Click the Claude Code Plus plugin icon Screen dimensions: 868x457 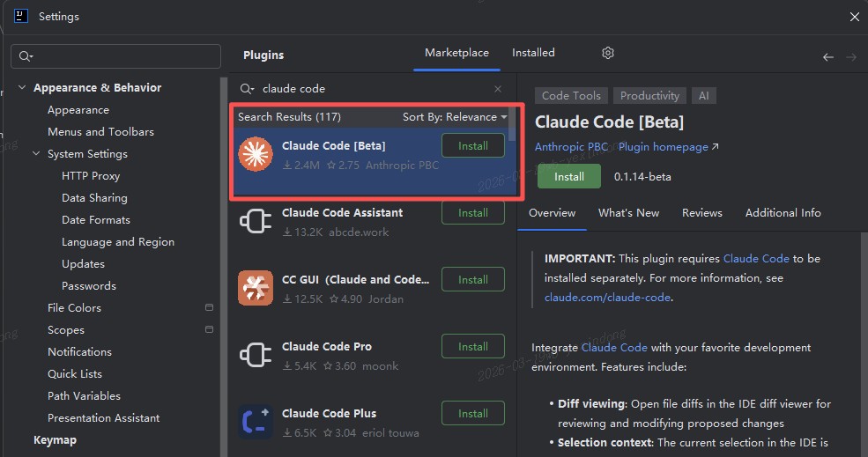256,422
